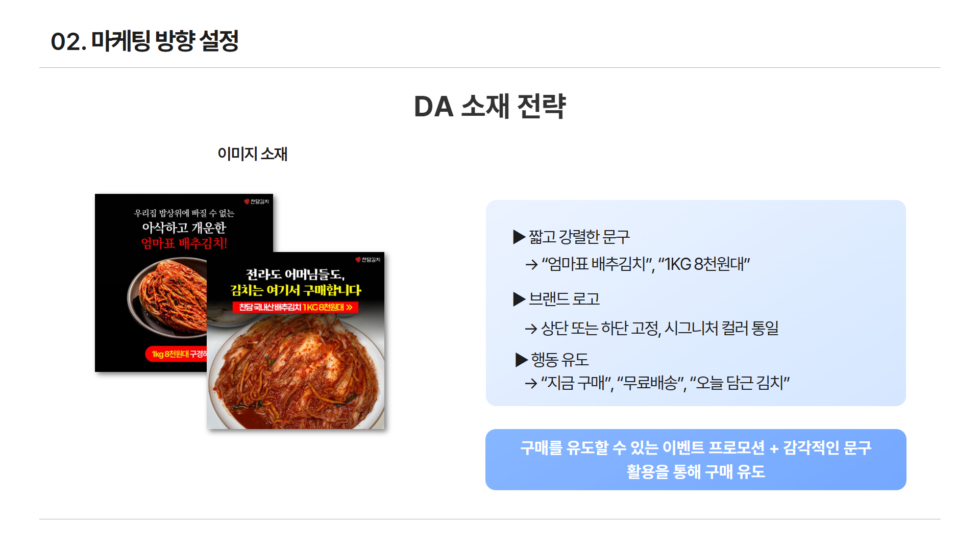The height and width of the screenshot is (551, 980).
Task: Click the heading '02. 마케팅 방향 설정'
Action: pyautogui.click(x=144, y=41)
